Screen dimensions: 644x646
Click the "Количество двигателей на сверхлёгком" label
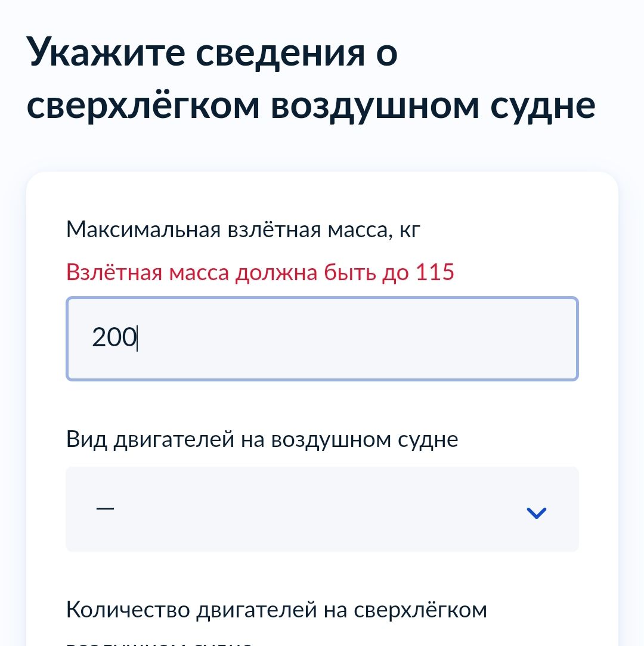[x=277, y=610]
